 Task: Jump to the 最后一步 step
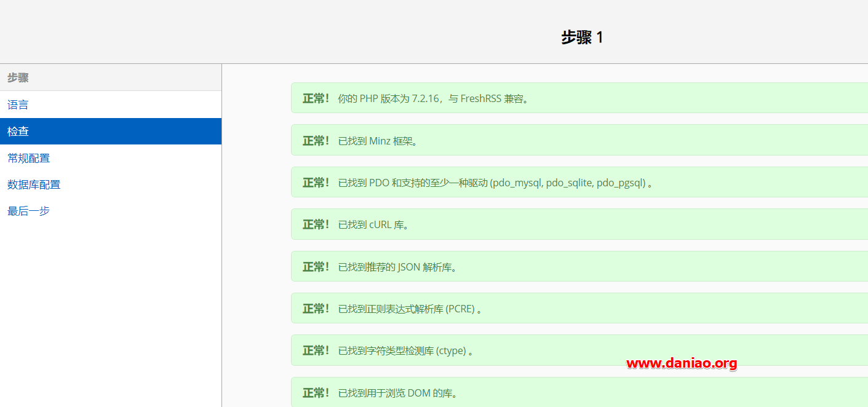pos(111,211)
